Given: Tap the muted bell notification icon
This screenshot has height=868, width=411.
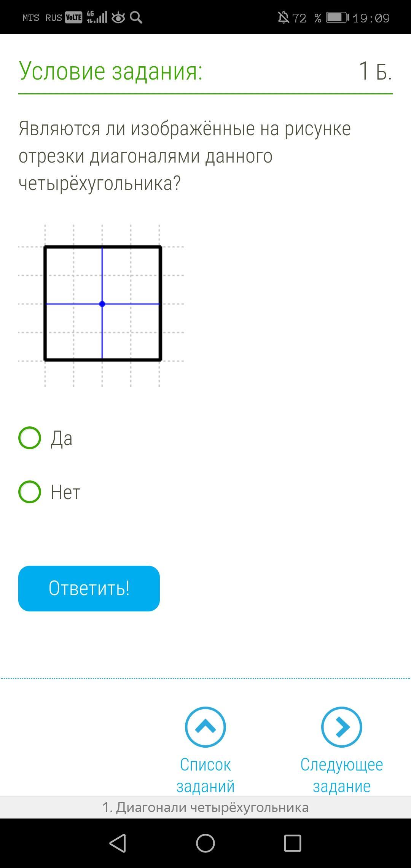Looking at the screenshot, I should tap(284, 18).
